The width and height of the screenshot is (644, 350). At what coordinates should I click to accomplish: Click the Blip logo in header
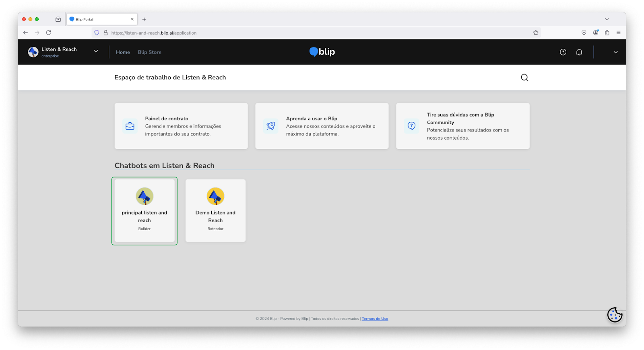(x=322, y=52)
